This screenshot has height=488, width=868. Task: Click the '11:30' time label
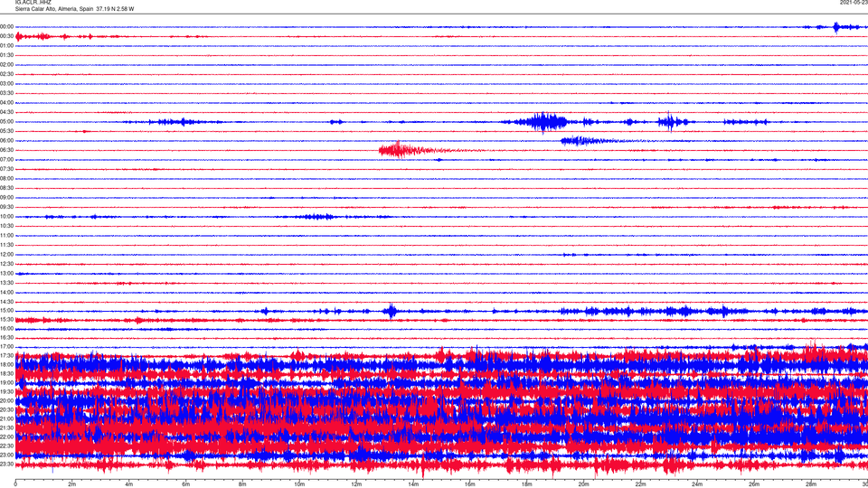click(x=6, y=245)
